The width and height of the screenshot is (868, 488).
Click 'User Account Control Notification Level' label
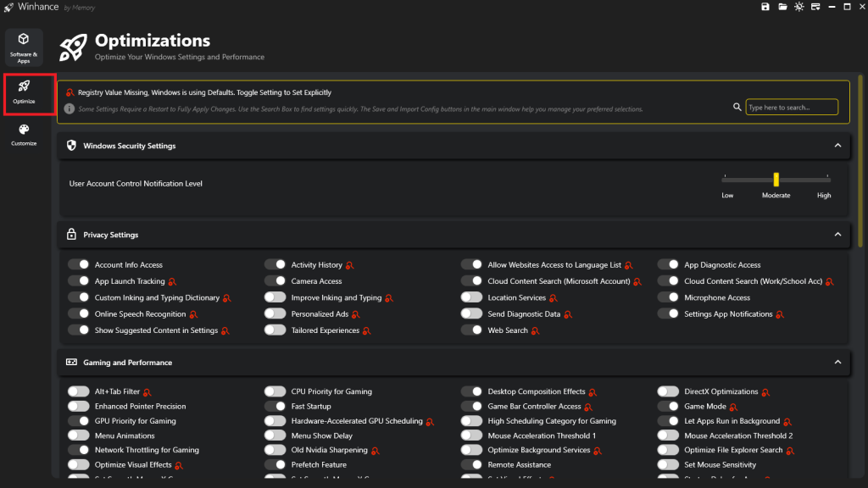[136, 183]
